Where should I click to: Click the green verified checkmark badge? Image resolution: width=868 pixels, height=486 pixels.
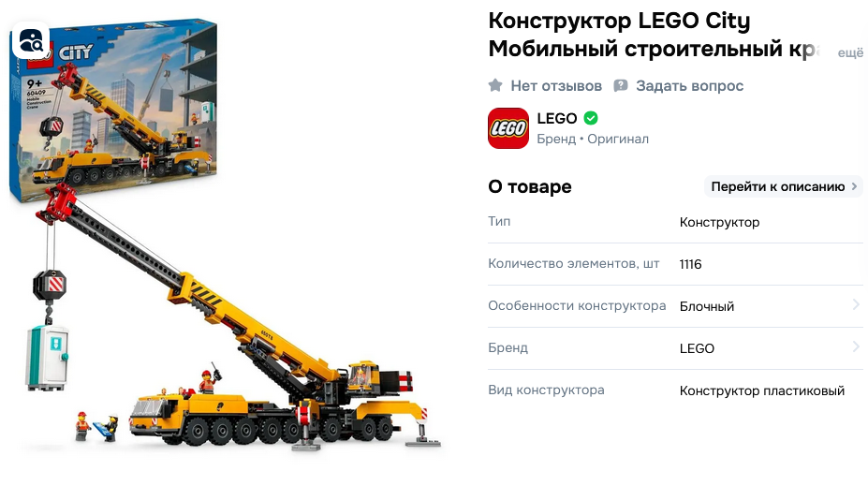591,118
